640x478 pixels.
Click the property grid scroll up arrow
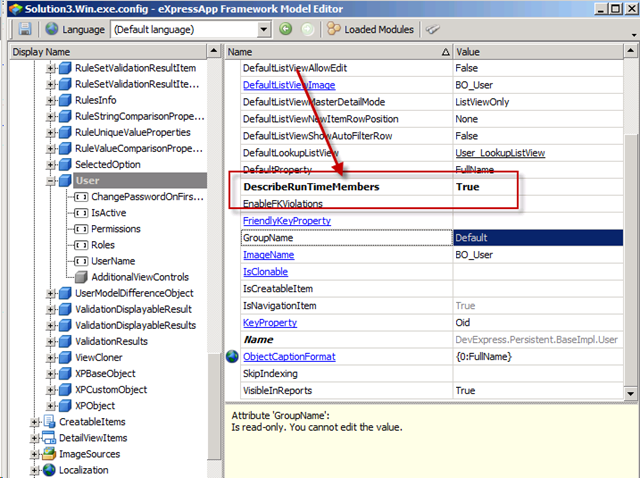(631, 52)
